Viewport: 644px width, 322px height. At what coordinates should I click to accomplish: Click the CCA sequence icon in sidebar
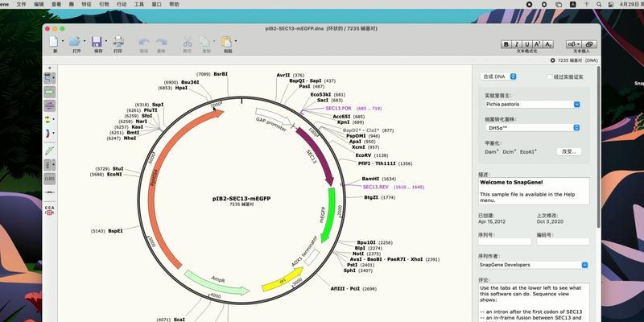(x=49, y=210)
